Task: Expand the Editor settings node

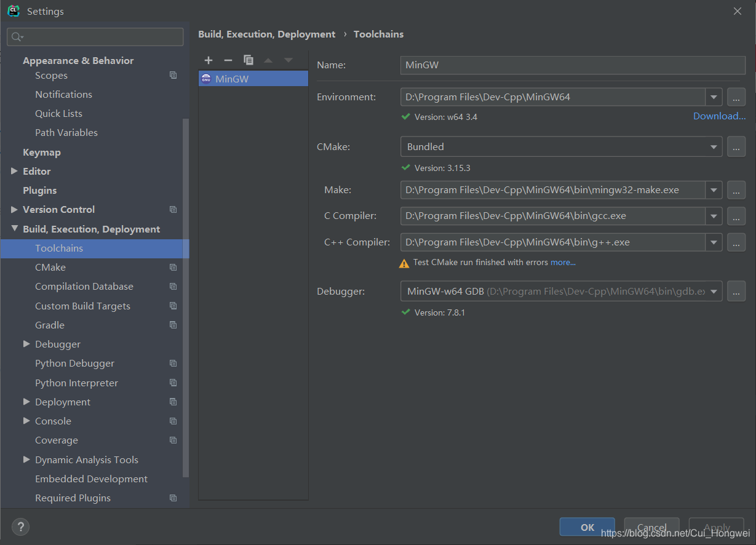Action: pyautogui.click(x=14, y=171)
